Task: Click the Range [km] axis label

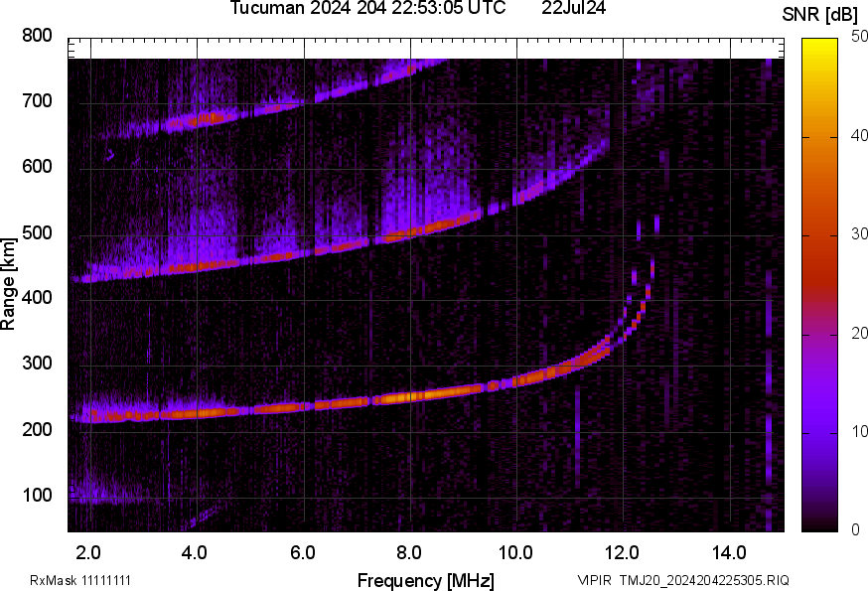Action: (x=9, y=284)
